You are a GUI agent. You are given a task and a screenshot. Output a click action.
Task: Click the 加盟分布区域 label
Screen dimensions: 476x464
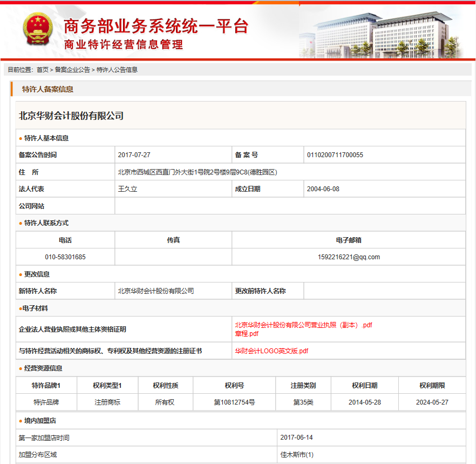pyautogui.click(x=38, y=455)
